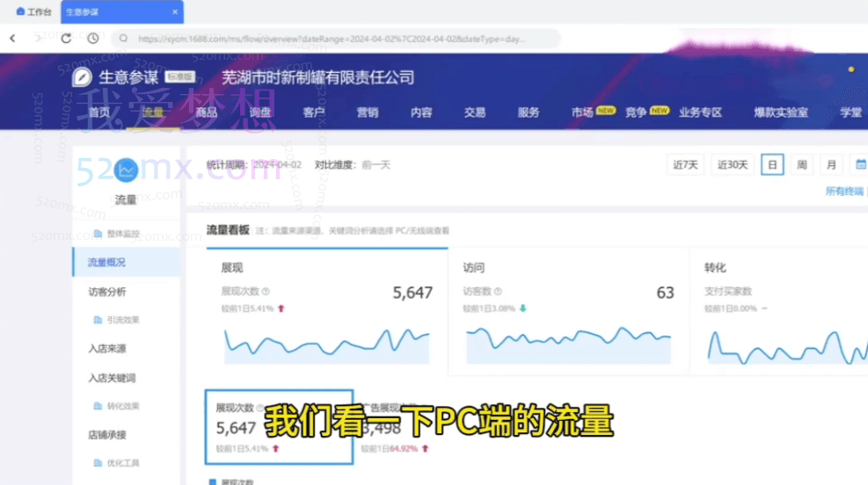The height and width of the screenshot is (485, 868).
Task: Click company name 芜湖市时新制罐有限责任公司
Action: coord(317,77)
